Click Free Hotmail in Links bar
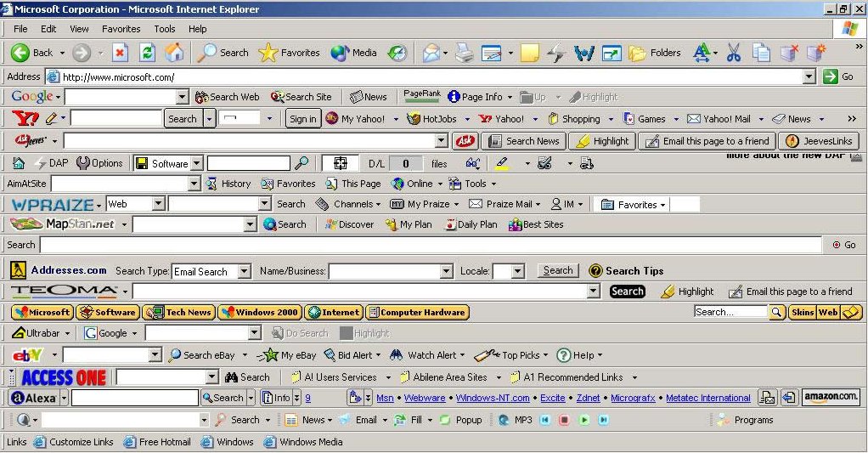Image resolution: width=868 pixels, height=453 pixels. pyautogui.click(x=157, y=442)
